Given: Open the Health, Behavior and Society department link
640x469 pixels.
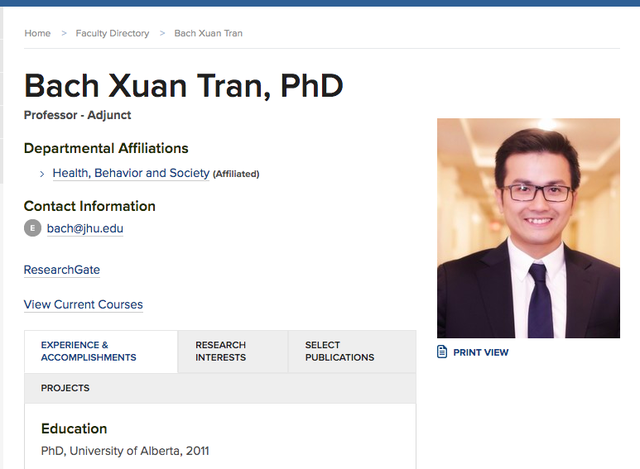Looking at the screenshot, I should click(x=131, y=173).
